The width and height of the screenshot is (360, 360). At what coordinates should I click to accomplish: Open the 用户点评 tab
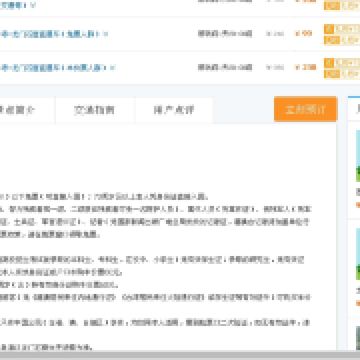coord(174,110)
